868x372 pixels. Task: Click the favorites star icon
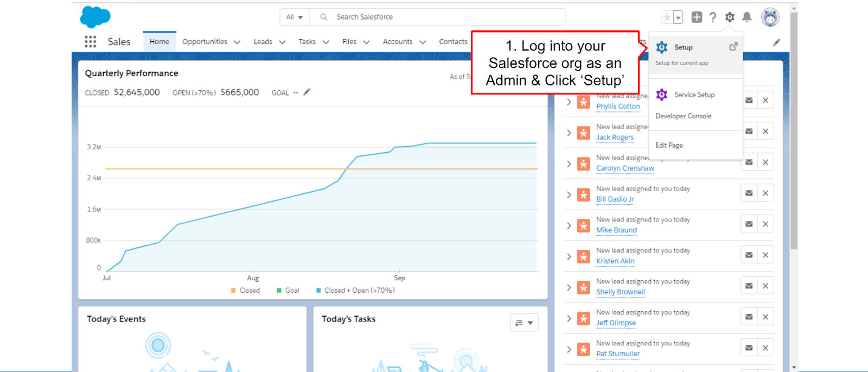(667, 17)
